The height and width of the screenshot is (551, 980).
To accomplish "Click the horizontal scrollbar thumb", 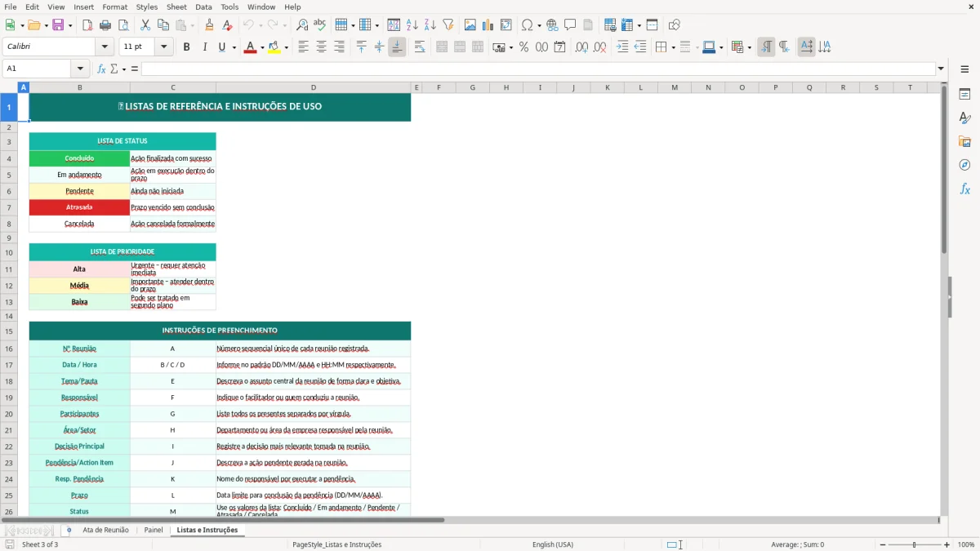I will tap(222, 520).
